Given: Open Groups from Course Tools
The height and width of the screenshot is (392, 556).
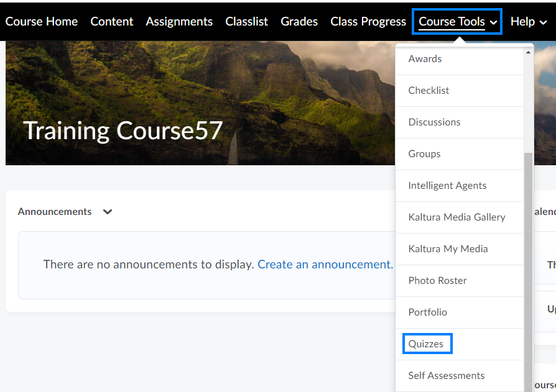Looking at the screenshot, I should click(424, 154).
